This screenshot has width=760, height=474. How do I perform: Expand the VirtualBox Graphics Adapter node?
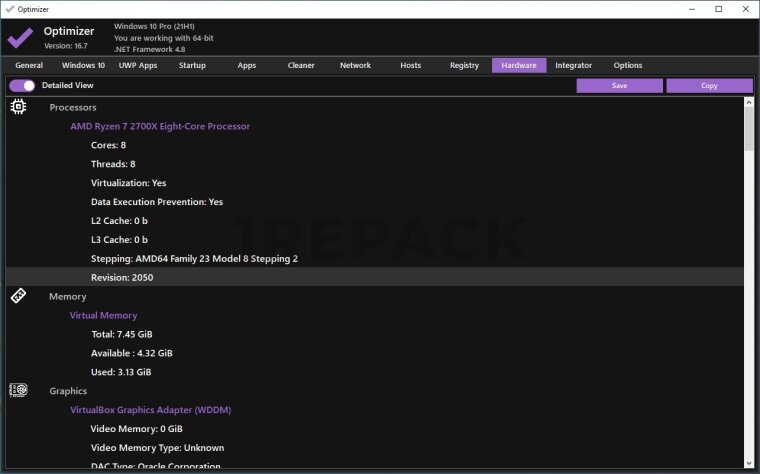(x=150, y=410)
